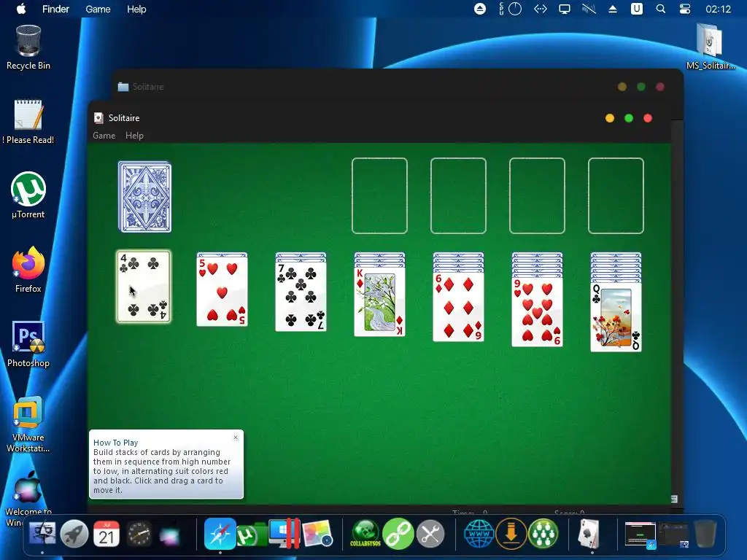Image resolution: width=747 pixels, height=560 pixels.
Task: Open the µTorrent desktop icon
Action: click(x=28, y=195)
